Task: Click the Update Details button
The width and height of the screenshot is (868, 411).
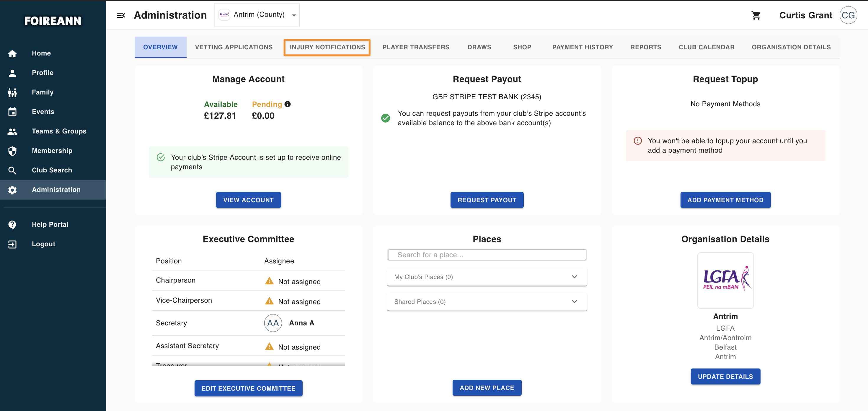Action: pos(725,377)
